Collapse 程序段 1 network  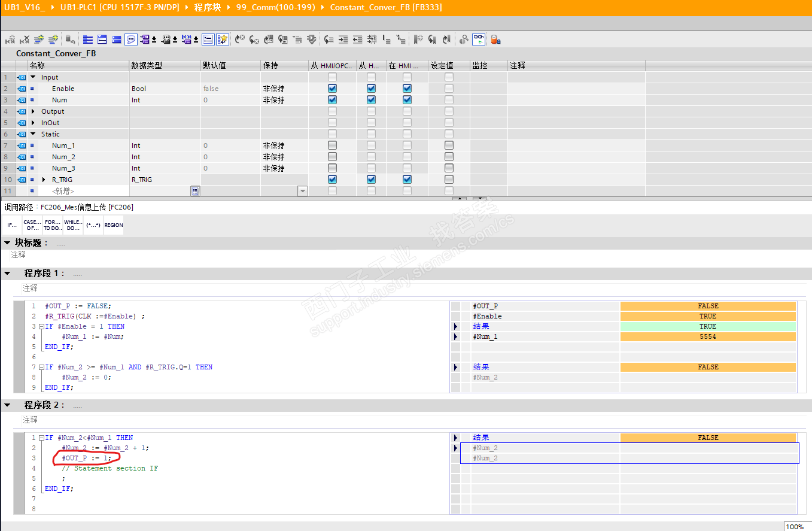7,274
